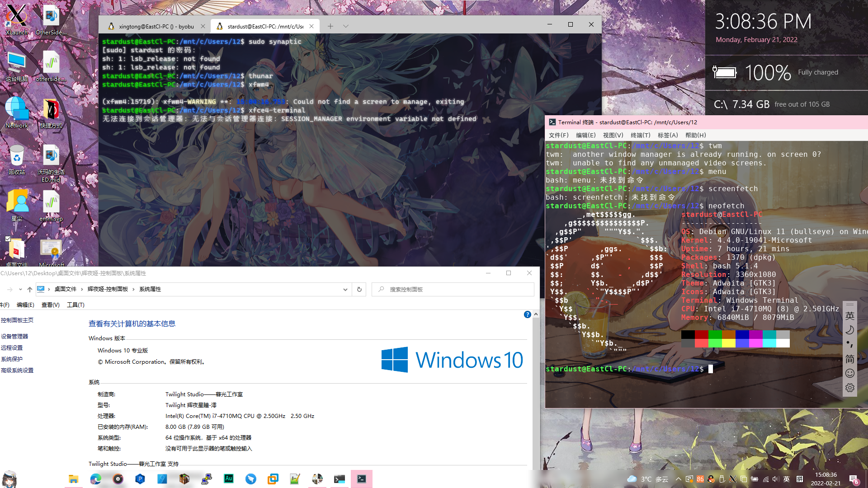Open the VMware taskbar icon

click(273, 479)
